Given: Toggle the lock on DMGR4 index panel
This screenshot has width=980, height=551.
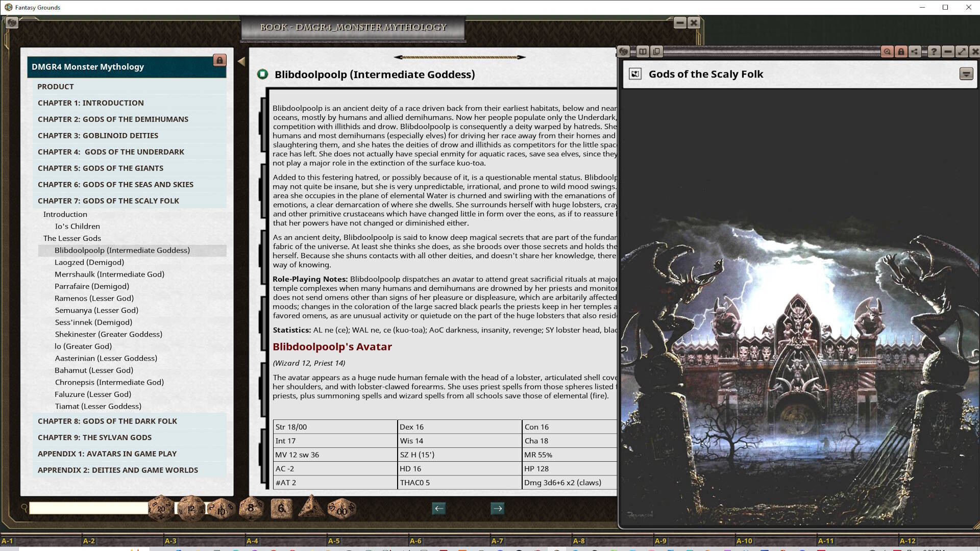Looking at the screenshot, I should tap(219, 61).
